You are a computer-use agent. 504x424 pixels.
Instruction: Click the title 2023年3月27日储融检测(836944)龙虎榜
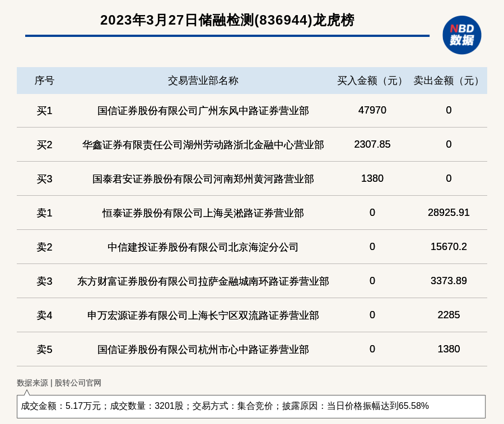pos(227,20)
